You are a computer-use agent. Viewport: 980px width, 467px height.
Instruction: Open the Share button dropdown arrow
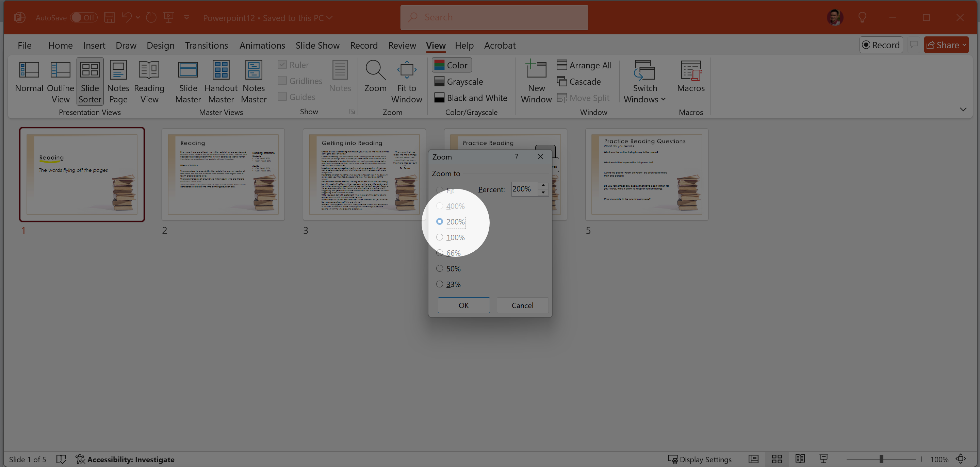[964, 45]
